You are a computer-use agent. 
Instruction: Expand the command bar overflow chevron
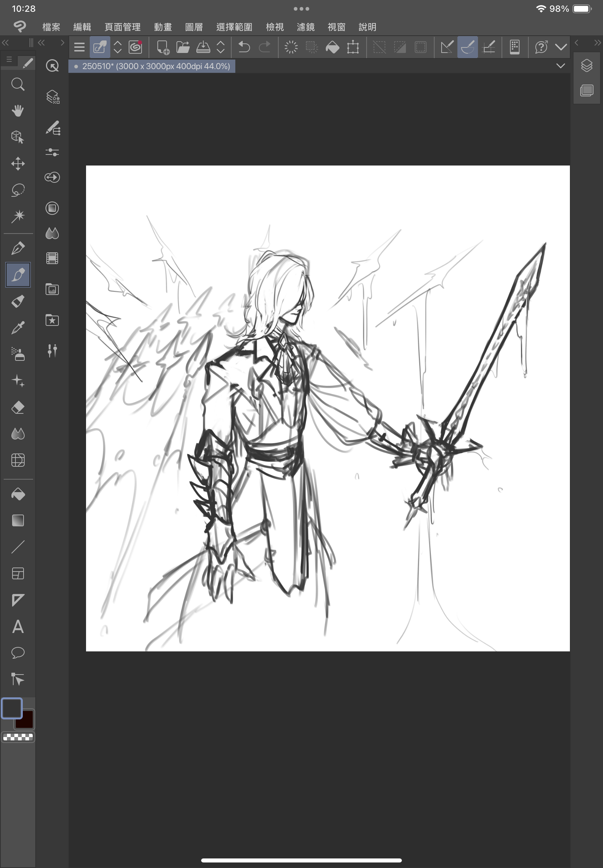(x=561, y=47)
